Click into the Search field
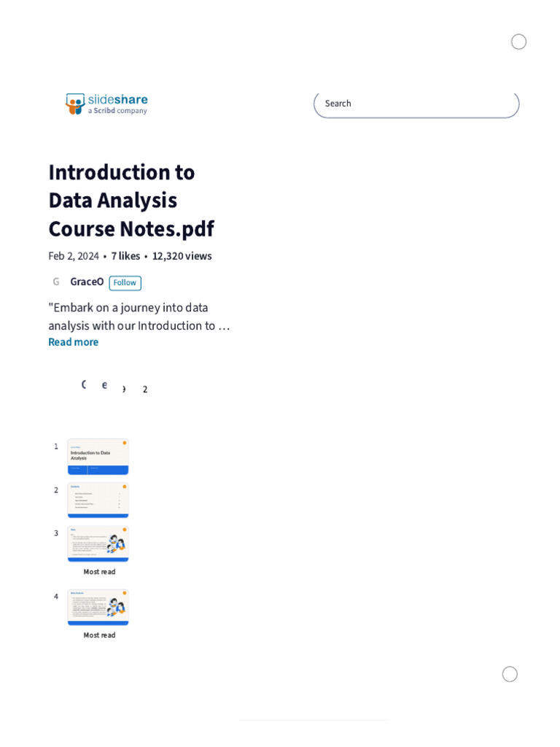The width and height of the screenshot is (560, 747). point(416,104)
